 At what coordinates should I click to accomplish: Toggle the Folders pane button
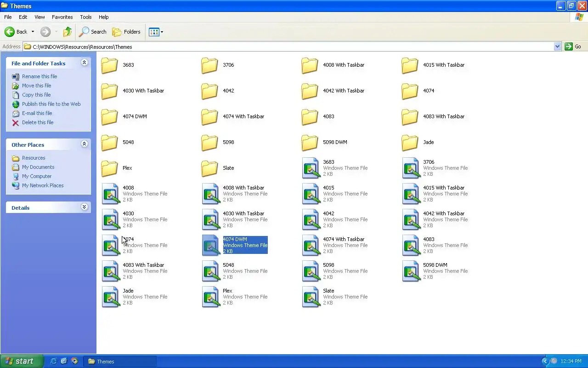[127, 32]
